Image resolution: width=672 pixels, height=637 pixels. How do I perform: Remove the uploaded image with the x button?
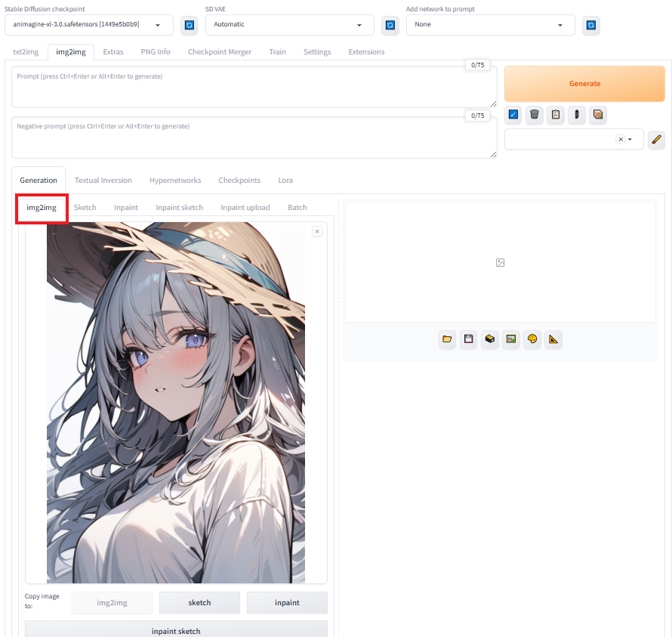coord(317,232)
